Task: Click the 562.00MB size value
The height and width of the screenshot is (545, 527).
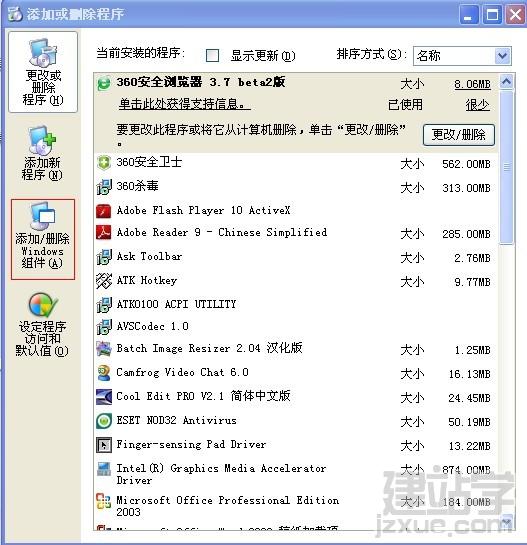Action: pos(466,164)
